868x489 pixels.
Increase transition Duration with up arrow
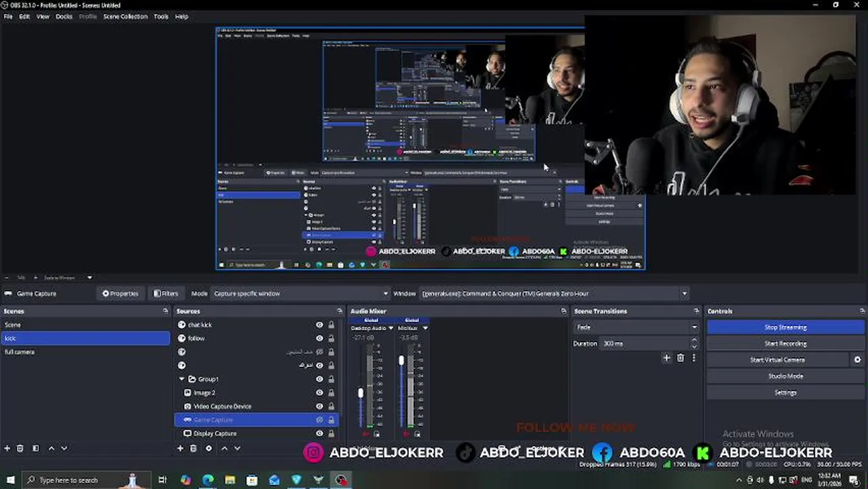click(694, 342)
